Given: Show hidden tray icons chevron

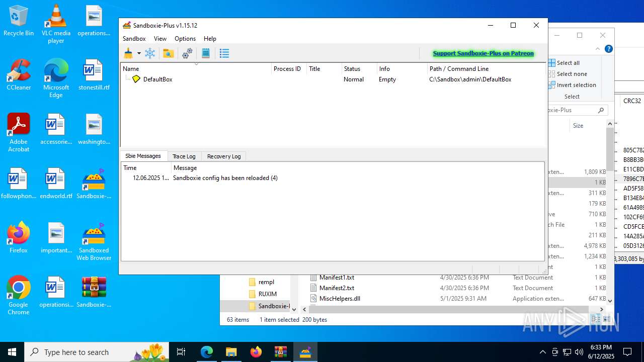Looking at the screenshot, I should [542, 352].
